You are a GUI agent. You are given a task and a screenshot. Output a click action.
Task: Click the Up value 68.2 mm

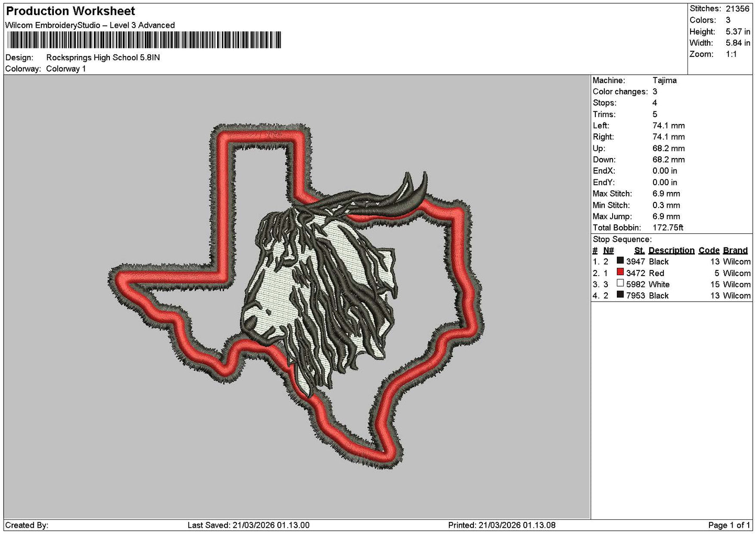click(x=669, y=149)
